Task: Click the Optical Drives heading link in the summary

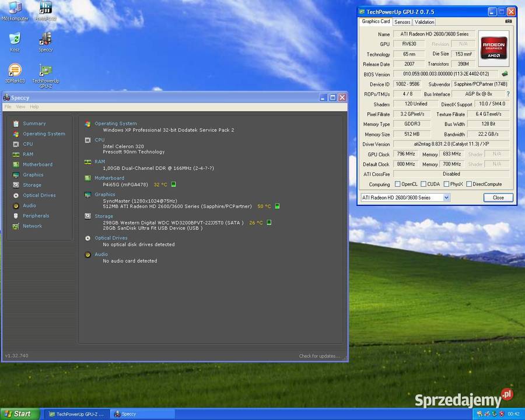Action: [x=111, y=238]
